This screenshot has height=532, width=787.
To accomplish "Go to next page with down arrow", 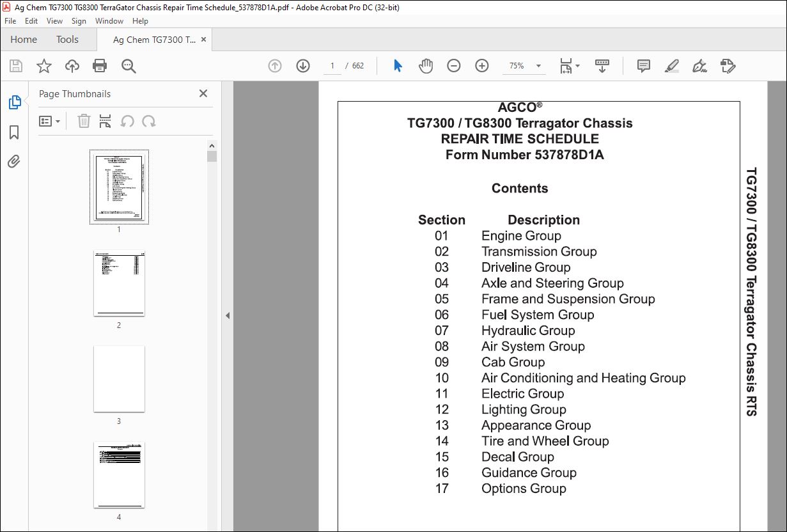I will 303,66.
